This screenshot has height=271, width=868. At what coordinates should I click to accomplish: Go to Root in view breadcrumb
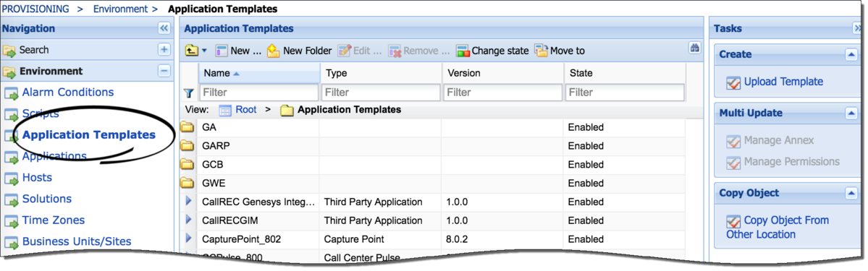246,110
